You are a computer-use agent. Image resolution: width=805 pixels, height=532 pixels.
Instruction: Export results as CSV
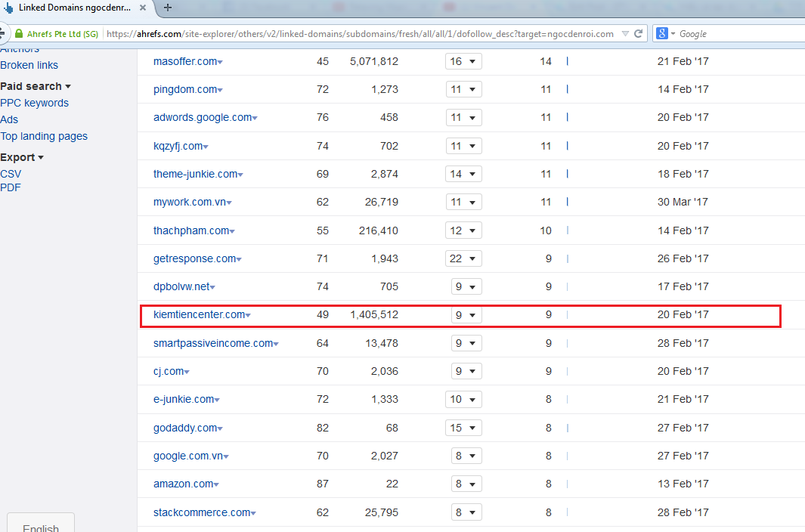tap(11, 174)
